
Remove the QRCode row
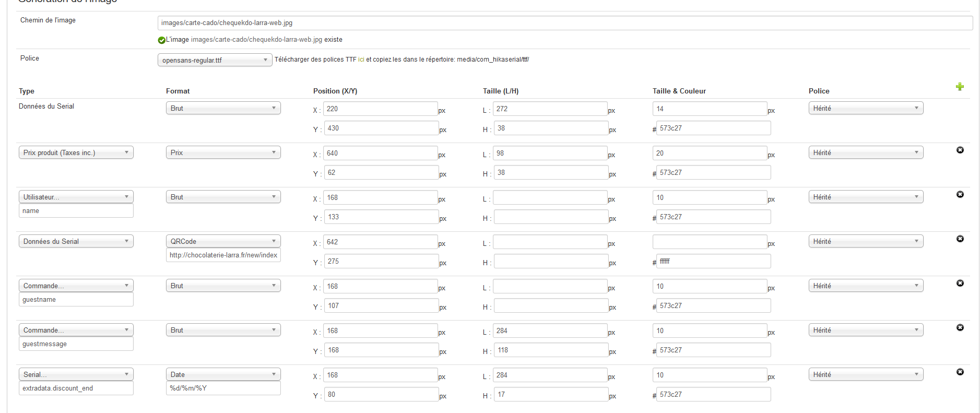[960, 239]
